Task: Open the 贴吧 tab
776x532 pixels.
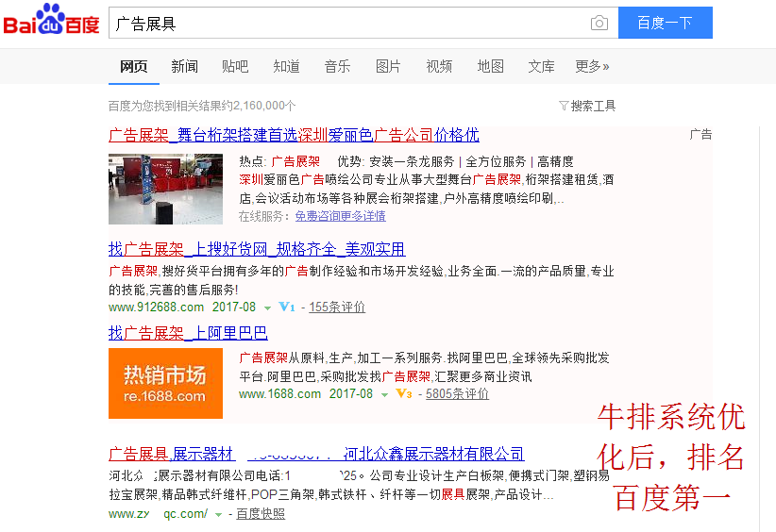Action: (x=235, y=66)
